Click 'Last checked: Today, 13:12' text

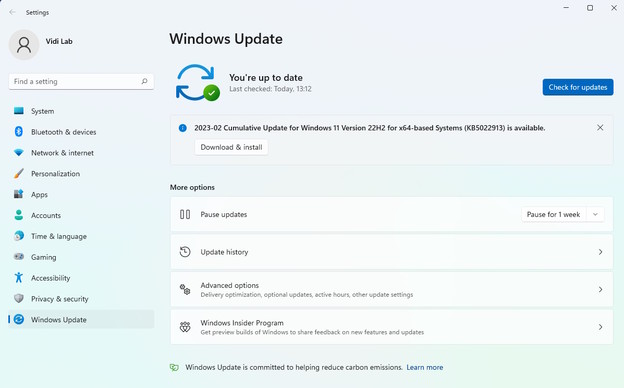pyautogui.click(x=270, y=89)
